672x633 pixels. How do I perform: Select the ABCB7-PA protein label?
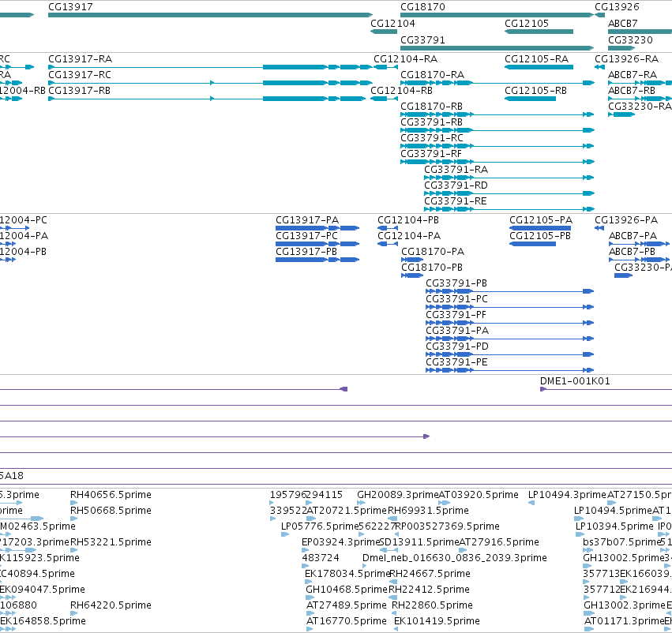(633, 236)
